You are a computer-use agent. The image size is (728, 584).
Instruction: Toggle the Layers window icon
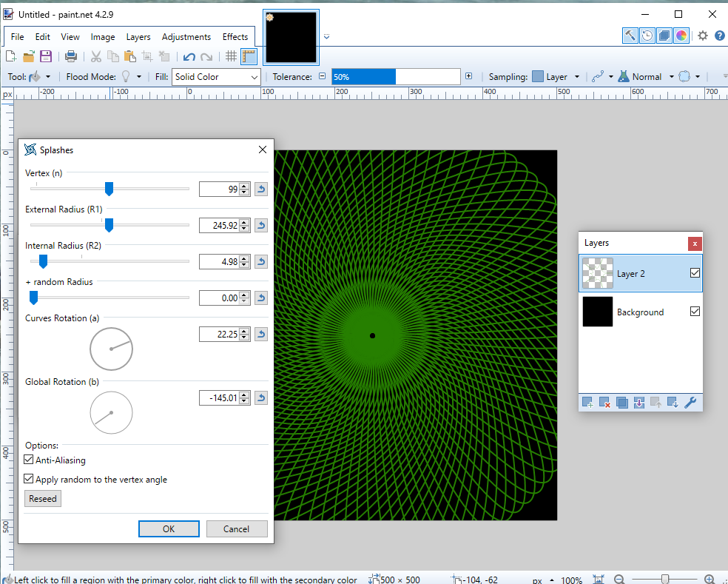point(664,36)
